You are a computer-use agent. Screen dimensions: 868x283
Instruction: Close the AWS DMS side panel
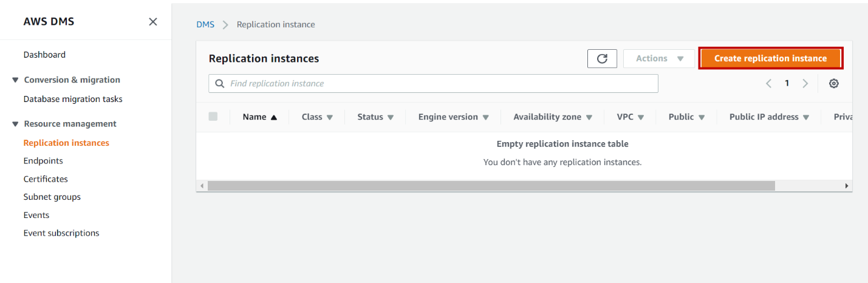[153, 22]
